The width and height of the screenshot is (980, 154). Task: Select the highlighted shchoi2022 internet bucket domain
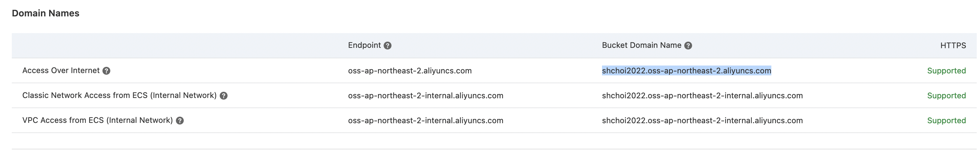point(686,71)
